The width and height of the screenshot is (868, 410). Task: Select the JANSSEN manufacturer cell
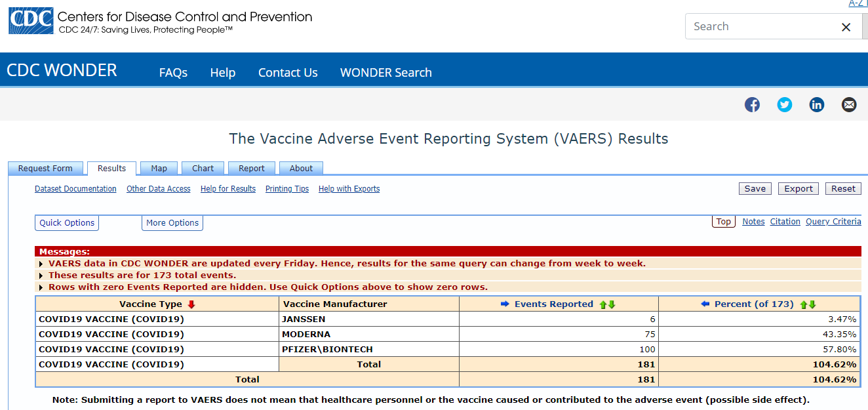point(369,319)
